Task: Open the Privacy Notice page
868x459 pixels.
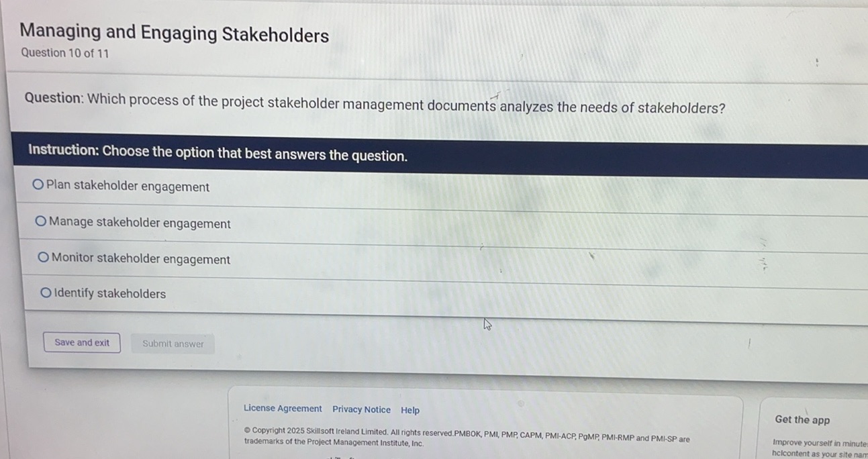Action: click(361, 409)
